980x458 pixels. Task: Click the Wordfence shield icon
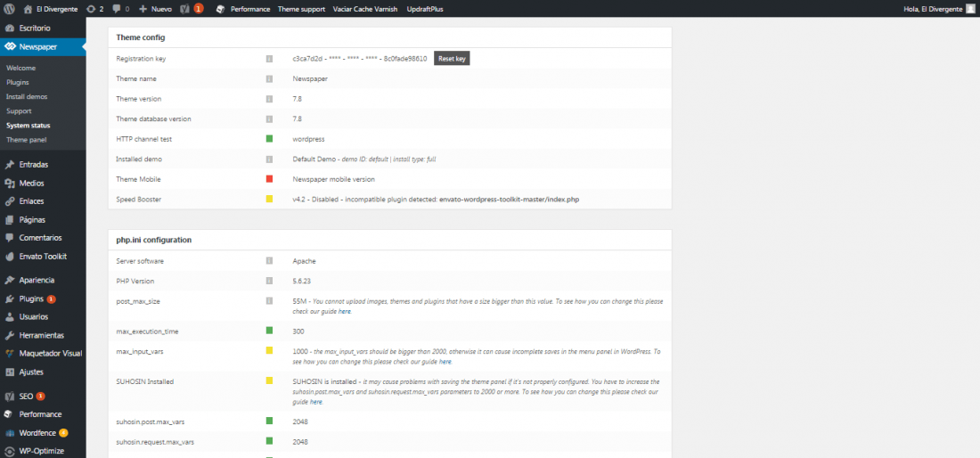point(10,432)
